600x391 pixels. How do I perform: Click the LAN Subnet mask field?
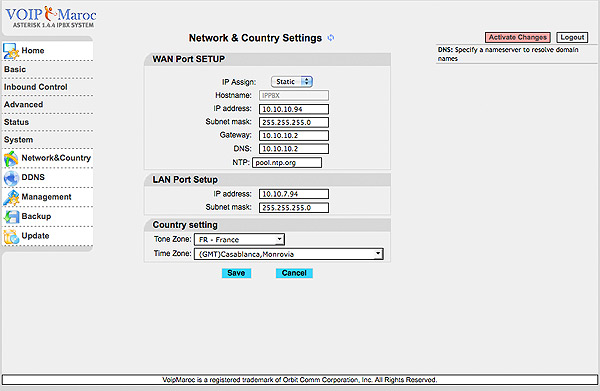pos(293,208)
